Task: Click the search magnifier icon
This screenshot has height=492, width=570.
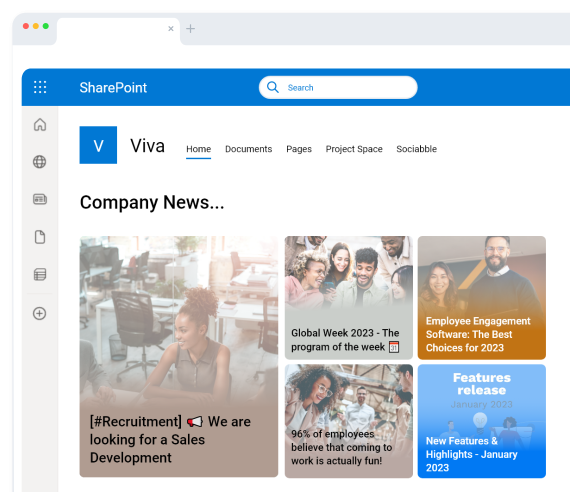Action: 273,87
